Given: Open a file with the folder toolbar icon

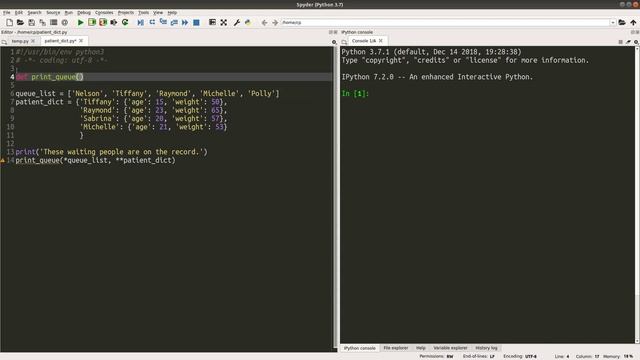Looking at the screenshot, I should (20, 22).
